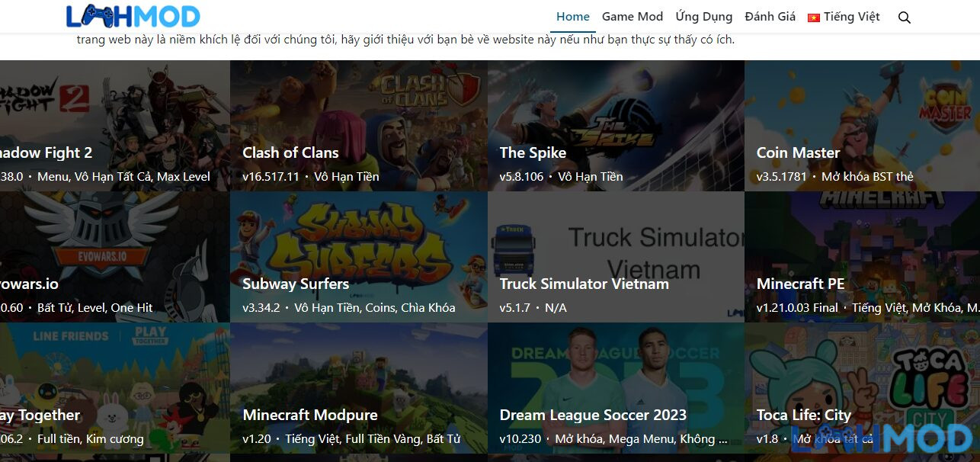
Task: Select the Home menu item
Action: [x=573, y=17]
